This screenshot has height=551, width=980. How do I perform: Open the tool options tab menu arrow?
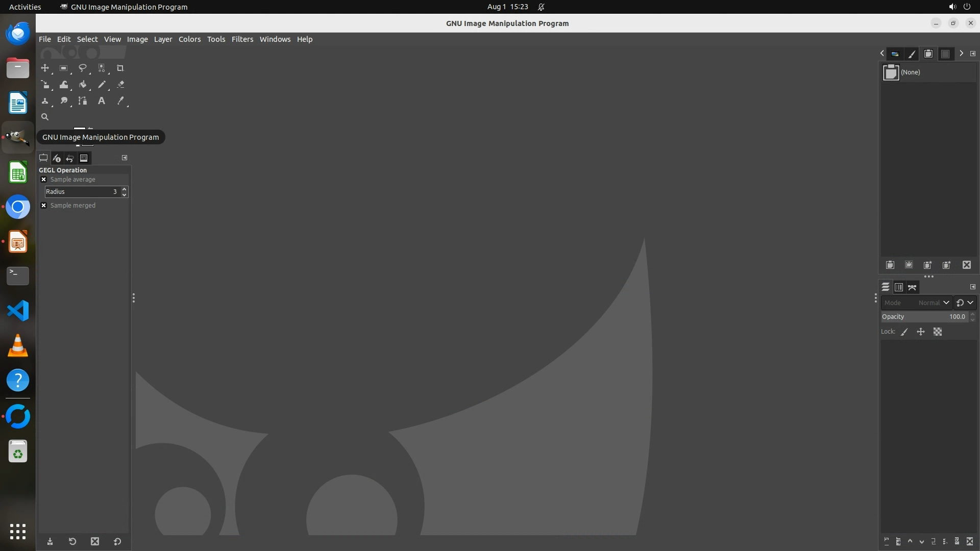point(125,158)
